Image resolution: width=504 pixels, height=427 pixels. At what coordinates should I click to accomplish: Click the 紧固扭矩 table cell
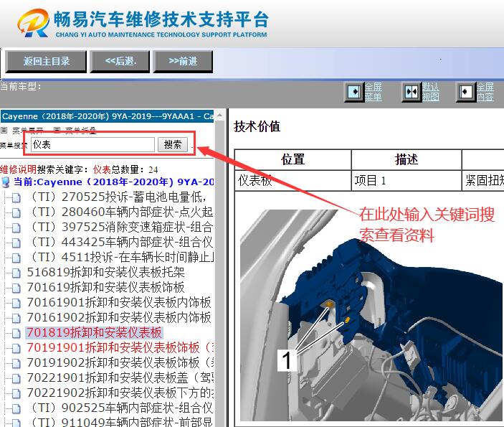483,181
